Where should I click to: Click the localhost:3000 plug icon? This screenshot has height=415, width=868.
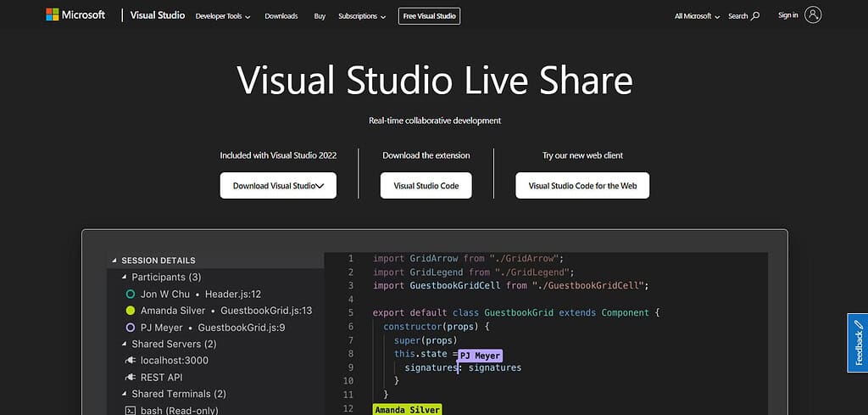pyautogui.click(x=131, y=361)
